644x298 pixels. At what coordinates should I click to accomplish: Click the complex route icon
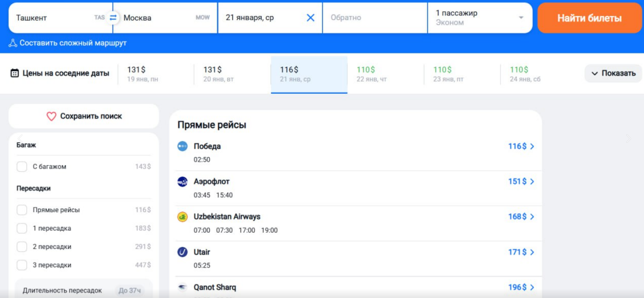tap(13, 43)
